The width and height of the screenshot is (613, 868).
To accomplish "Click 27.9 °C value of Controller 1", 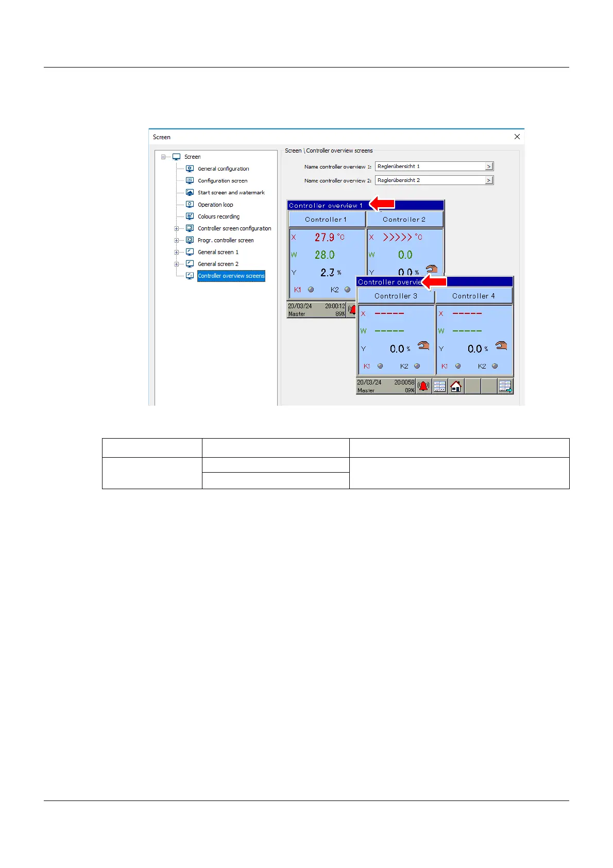I will click(x=330, y=237).
